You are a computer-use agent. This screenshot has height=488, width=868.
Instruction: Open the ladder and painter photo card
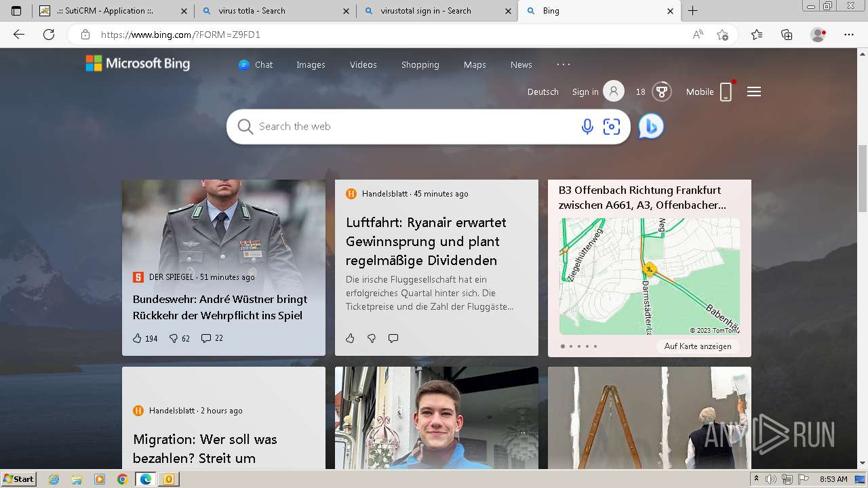pyautogui.click(x=650, y=418)
